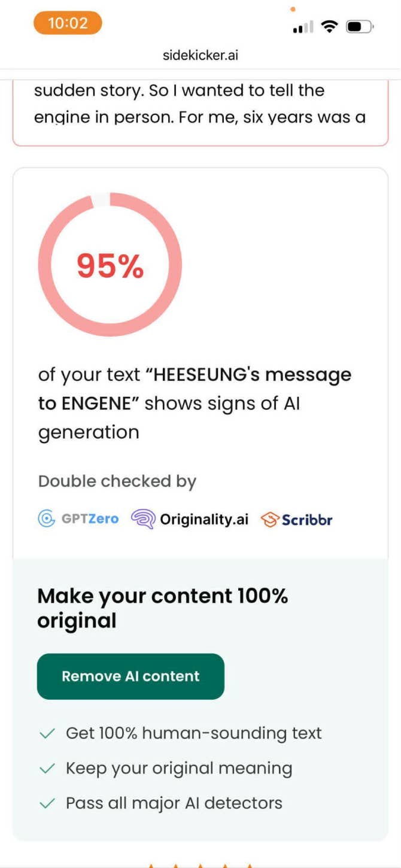401x868 pixels.
Task: Click the GPTZero logo icon
Action: point(47,518)
